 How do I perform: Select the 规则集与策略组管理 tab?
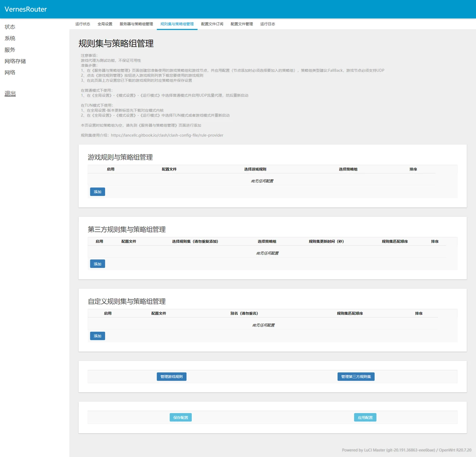pyautogui.click(x=177, y=24)
